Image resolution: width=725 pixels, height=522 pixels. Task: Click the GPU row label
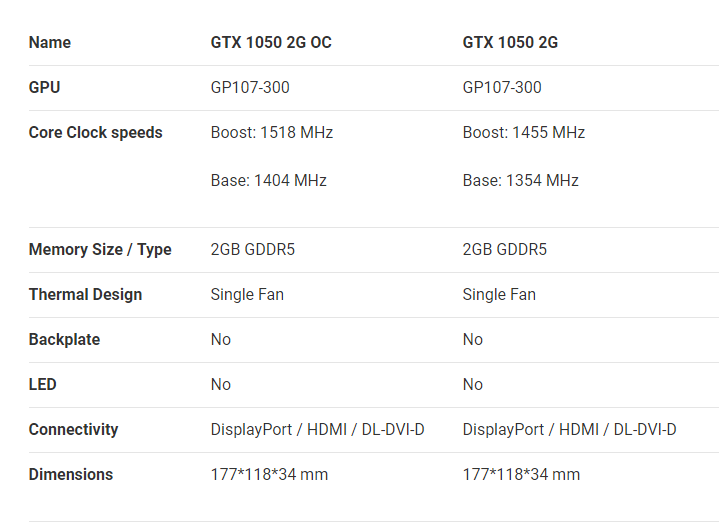44,87
